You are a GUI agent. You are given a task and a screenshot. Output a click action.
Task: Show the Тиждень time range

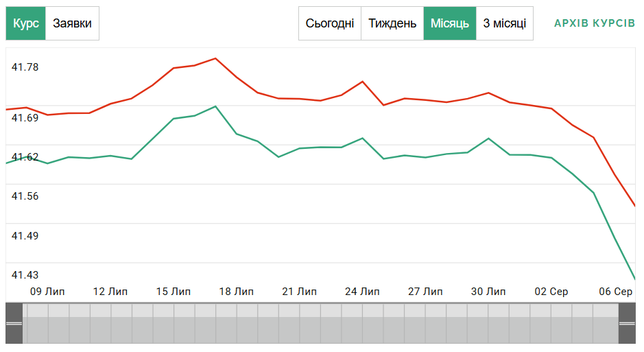click(x=392, y=23)
